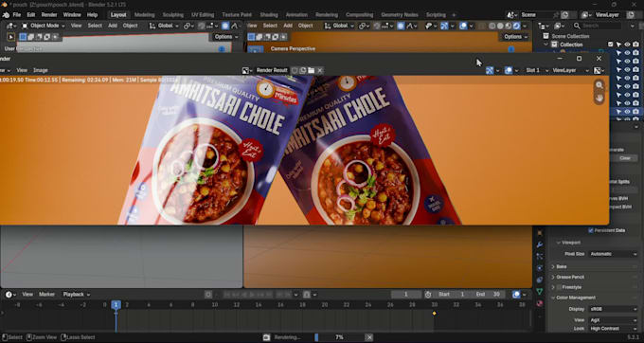644x343 pixels.
Task: Open the View menu in Render window
Action: coord(22,70)
